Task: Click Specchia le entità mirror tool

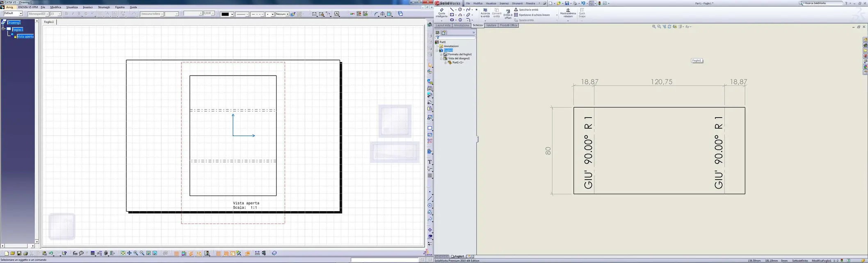Action: tap(526, 10)
